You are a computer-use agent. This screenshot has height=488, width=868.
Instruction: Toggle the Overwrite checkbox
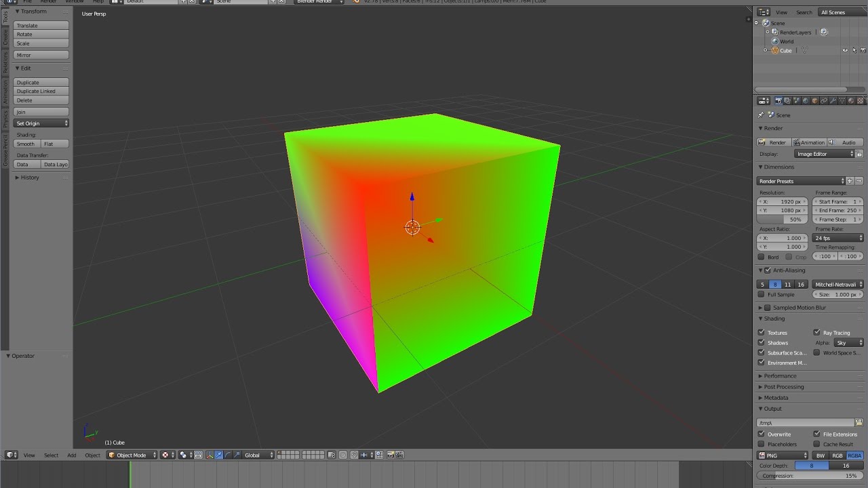[761, 434]
